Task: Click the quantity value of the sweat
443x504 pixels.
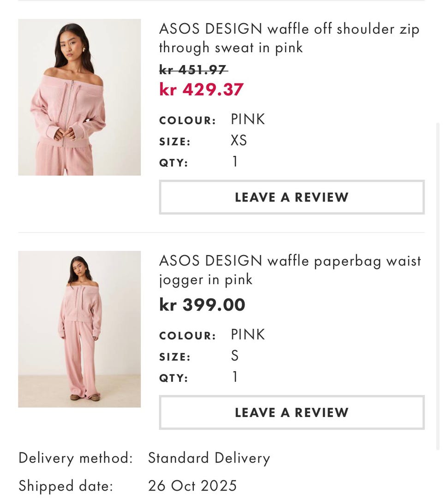Action: tap(235, 162)
